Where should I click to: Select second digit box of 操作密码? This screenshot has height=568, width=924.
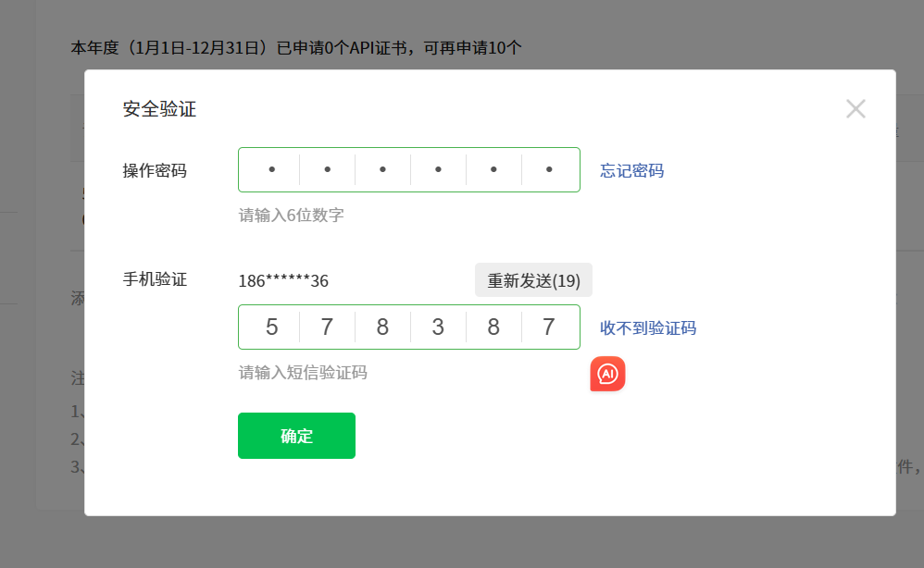(327, 170)
